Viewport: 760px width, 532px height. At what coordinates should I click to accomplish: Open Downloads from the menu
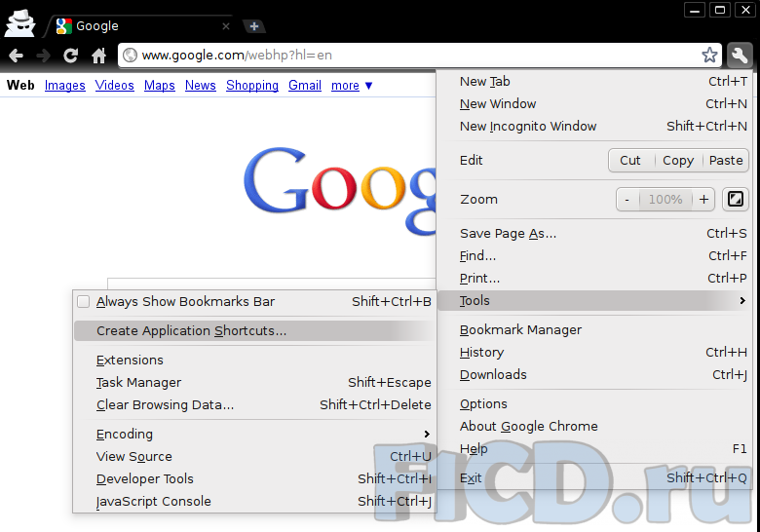[x=596, y=374]
